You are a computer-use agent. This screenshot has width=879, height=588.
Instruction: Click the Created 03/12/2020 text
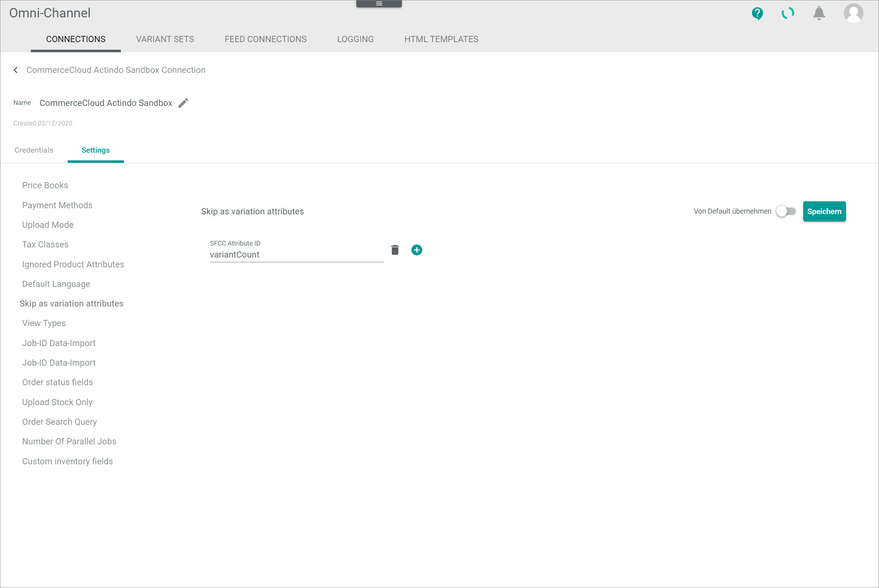coord(43,123)
